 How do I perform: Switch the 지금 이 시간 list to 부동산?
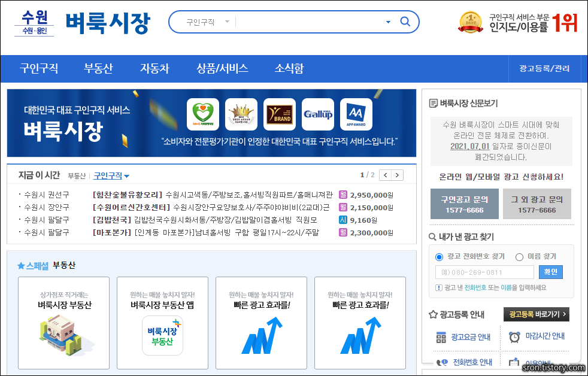tap(77, 176)
